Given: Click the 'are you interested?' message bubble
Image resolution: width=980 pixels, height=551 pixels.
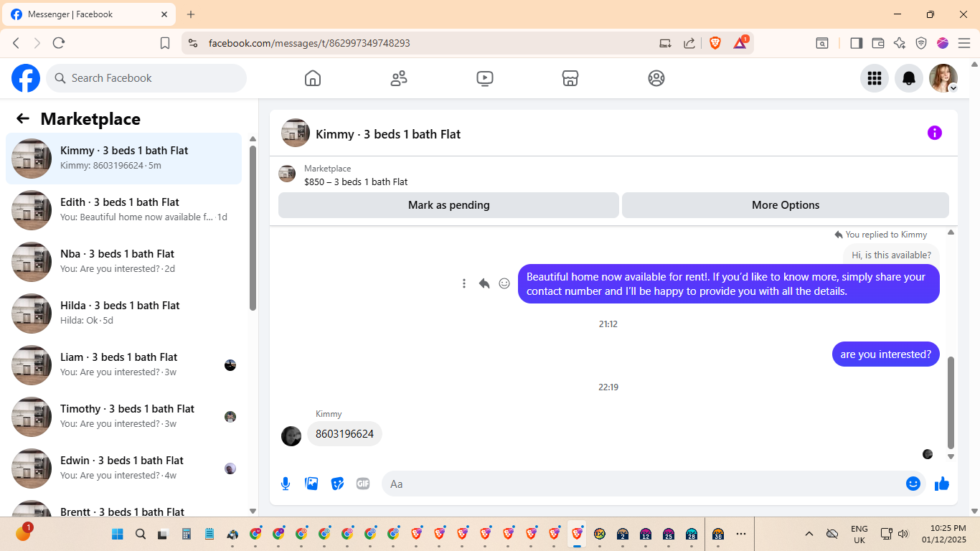Looking at the screenshot, I should [x=886, y=354].
